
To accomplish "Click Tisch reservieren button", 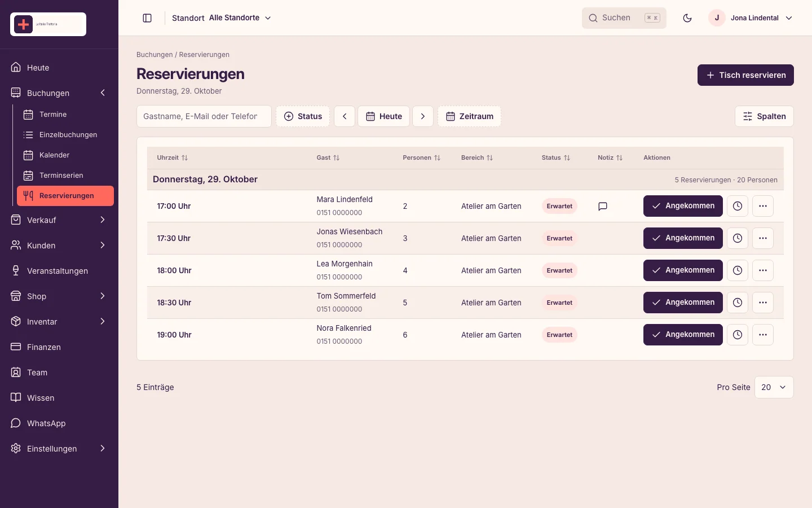I will click(745, 75).
